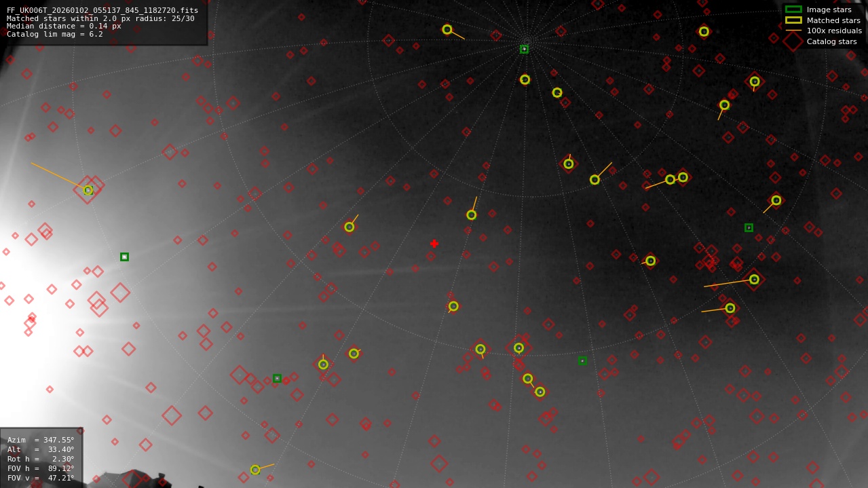Click the 'Catalog stars' legend label
This screenshot has width=868, height=488.
point(831,42)
